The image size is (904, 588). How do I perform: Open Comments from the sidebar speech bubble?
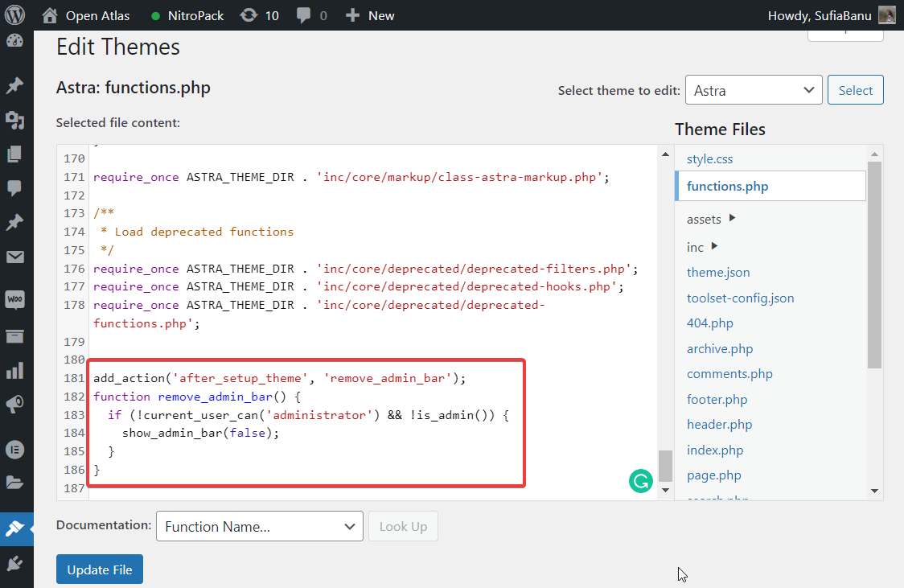point(15,188)
